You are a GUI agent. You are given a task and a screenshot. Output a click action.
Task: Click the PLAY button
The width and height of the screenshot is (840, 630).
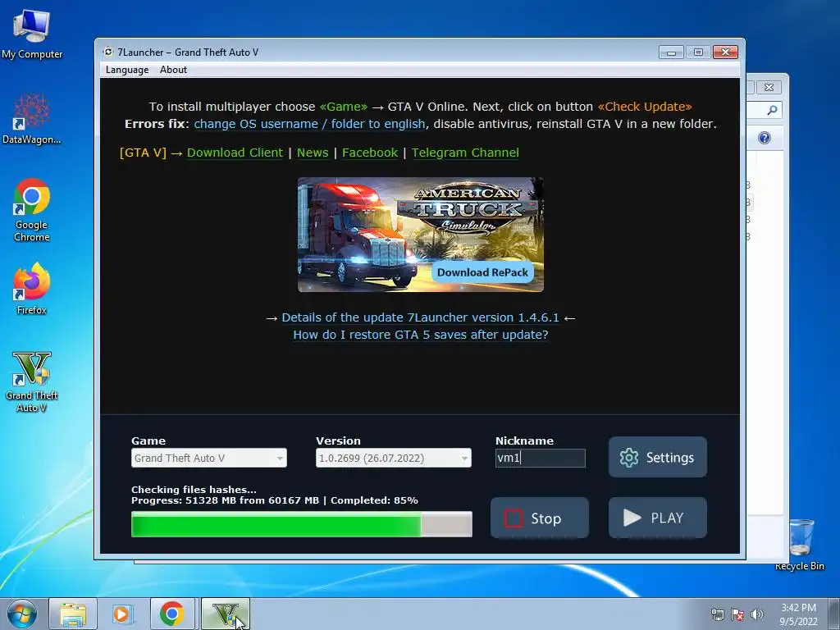click(657, 518)
